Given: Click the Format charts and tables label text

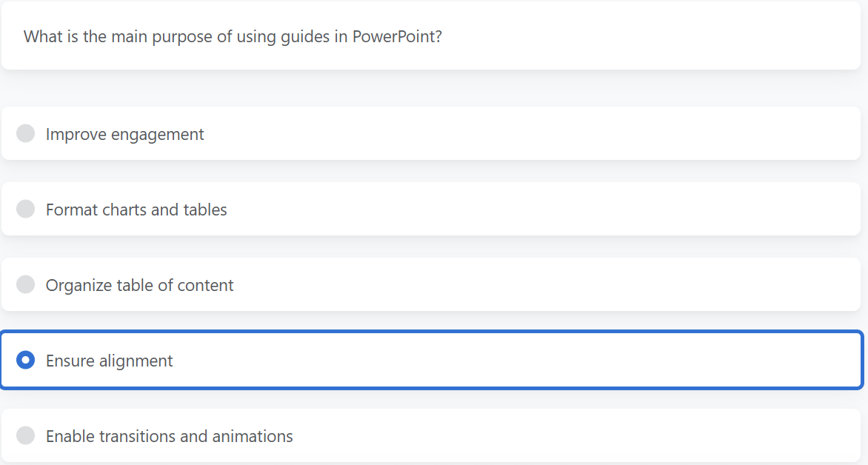Looking at the screenshot, I should tap(136, 210).
